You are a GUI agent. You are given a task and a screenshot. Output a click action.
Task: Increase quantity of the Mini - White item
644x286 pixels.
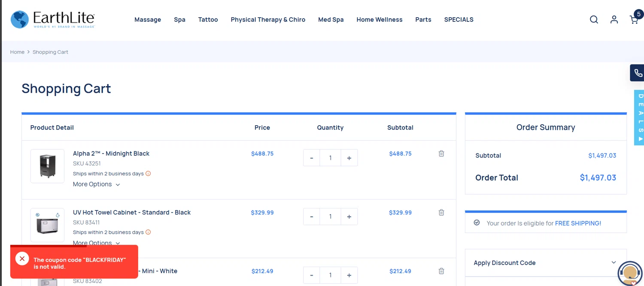(x=349, y=275)
